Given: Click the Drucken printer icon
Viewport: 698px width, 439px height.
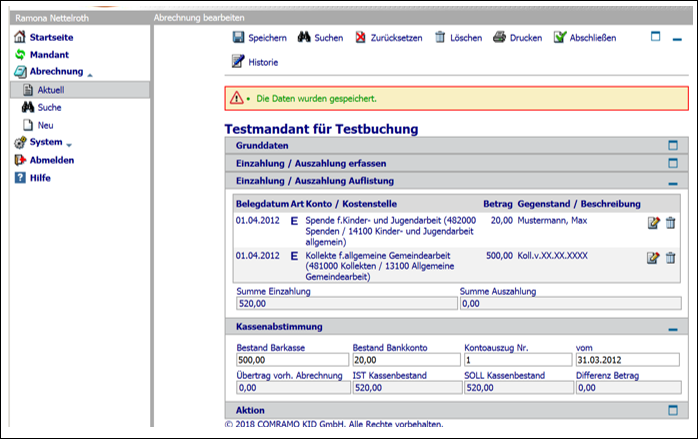Looking at the screenshot, I should pos(499,37).
